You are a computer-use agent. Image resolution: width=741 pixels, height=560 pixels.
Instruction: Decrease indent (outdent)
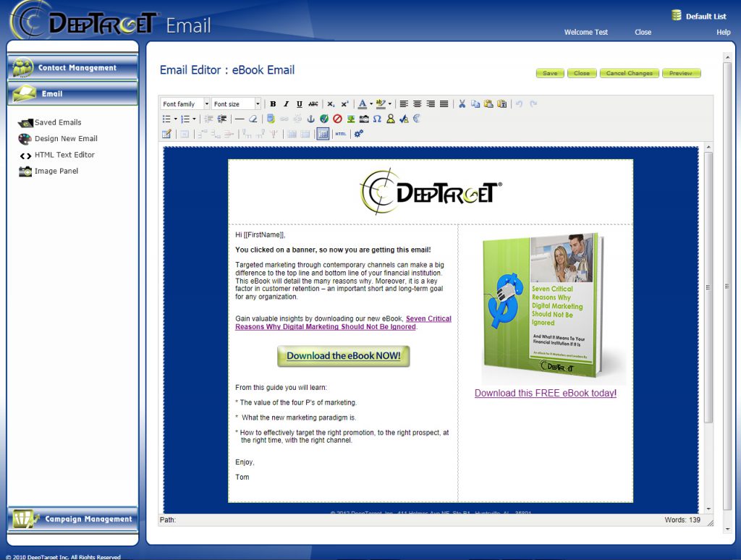tap(208, 119)
